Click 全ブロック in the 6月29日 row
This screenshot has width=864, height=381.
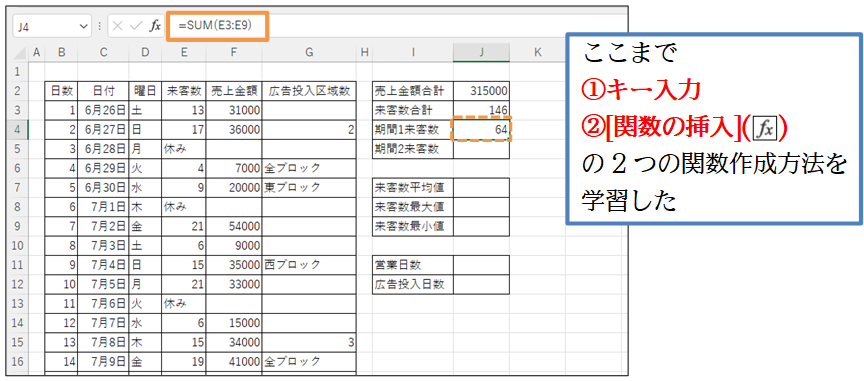[309, 168]
